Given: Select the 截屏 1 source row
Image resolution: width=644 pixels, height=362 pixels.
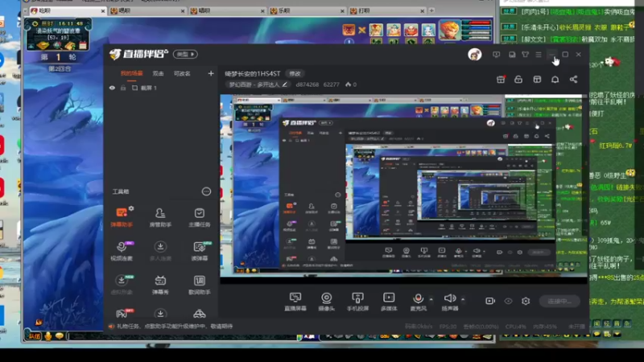Looking at the screenshot, I should click(160, 88).
